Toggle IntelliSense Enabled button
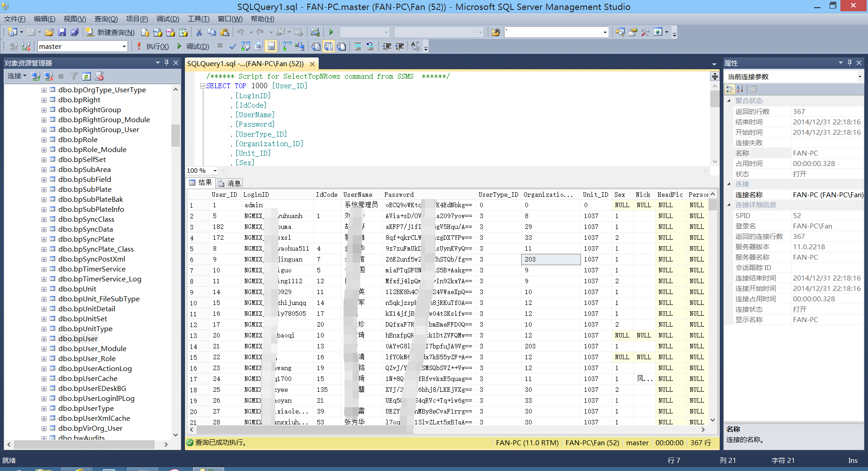868x471 pixels. pyautogui.click(x=271, y=46)
